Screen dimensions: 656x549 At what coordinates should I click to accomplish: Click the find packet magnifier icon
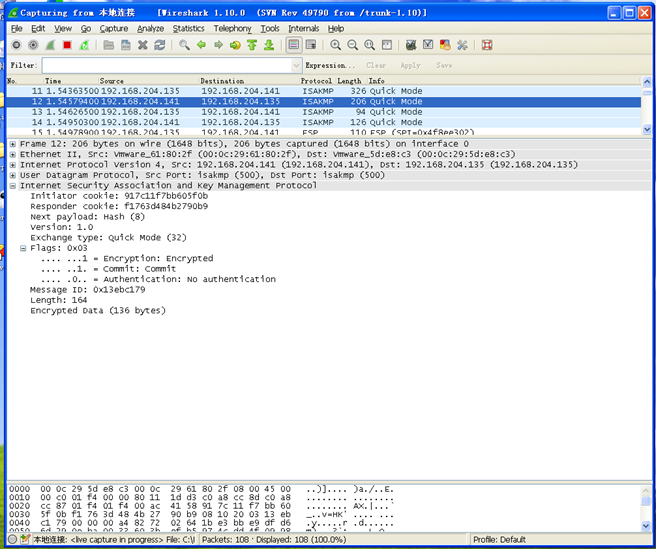pyautogui.click(x=184, y=45)
